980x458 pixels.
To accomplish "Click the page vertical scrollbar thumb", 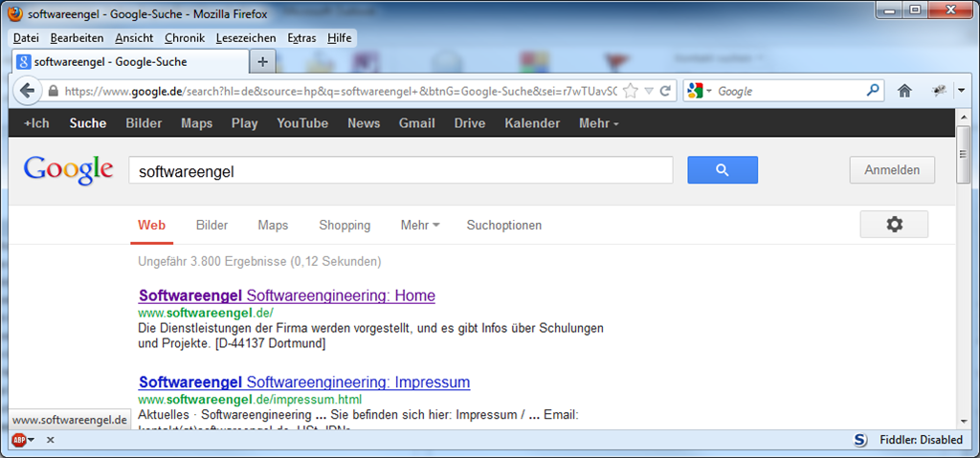I will coord(963,154).
